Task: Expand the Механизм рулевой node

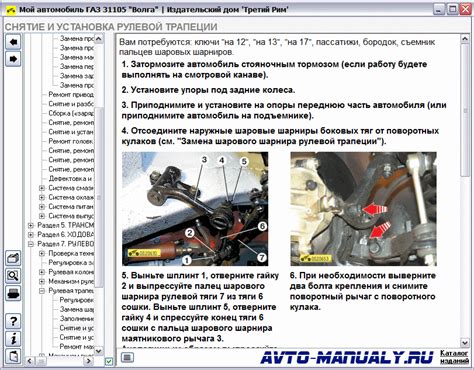Action: (x=42, y=281)
